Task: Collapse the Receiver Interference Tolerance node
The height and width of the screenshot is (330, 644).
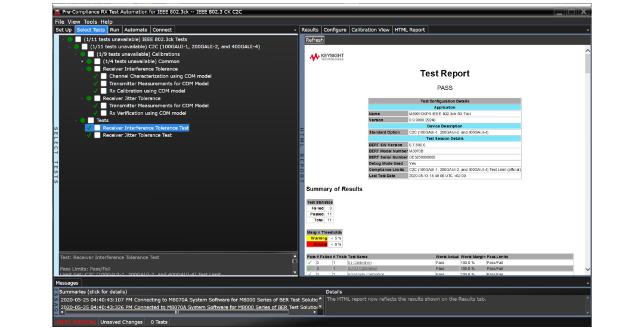Action: (82, 69)
